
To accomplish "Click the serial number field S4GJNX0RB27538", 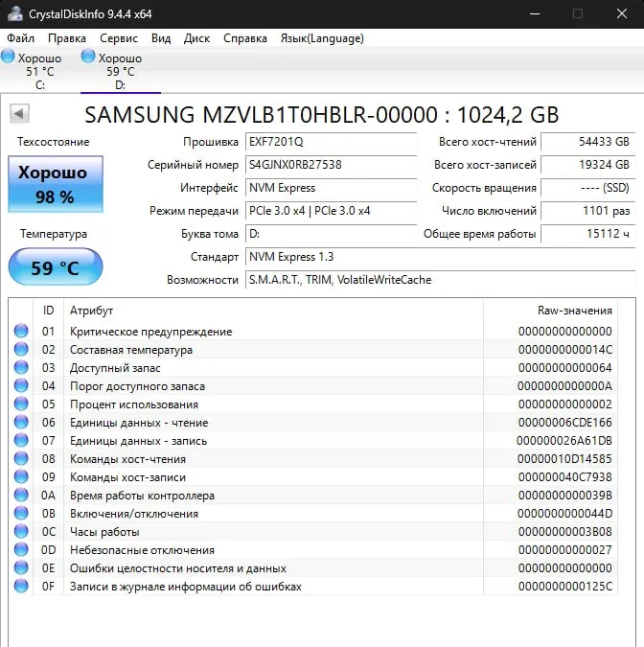I will [331, 165].
